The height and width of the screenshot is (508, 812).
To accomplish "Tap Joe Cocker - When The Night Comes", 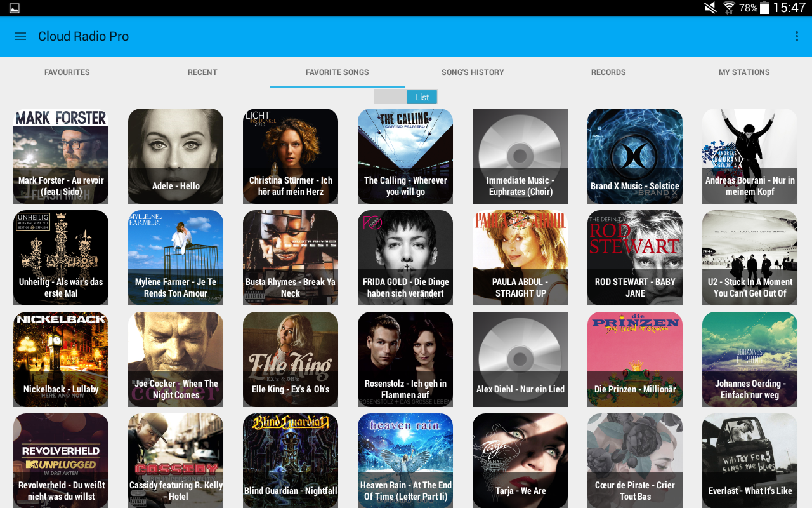I will coord(176,359).
